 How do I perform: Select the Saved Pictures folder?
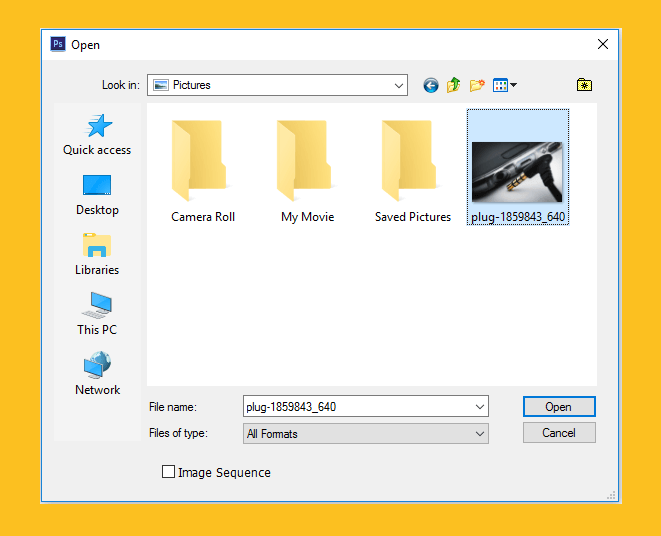pyautogui.click(x=413, y=171)
